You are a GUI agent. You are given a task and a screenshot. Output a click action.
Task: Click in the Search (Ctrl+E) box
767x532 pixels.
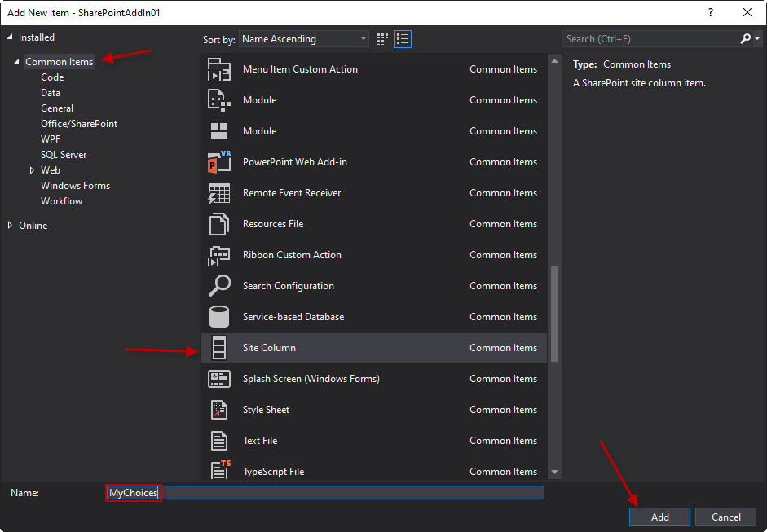pos(650,38)
